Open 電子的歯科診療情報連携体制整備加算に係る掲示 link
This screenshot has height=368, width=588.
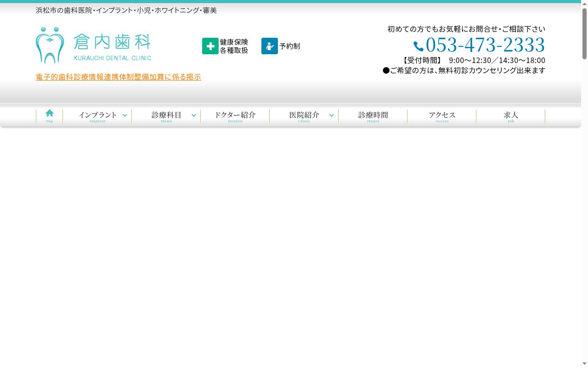[x=119, y=77]
